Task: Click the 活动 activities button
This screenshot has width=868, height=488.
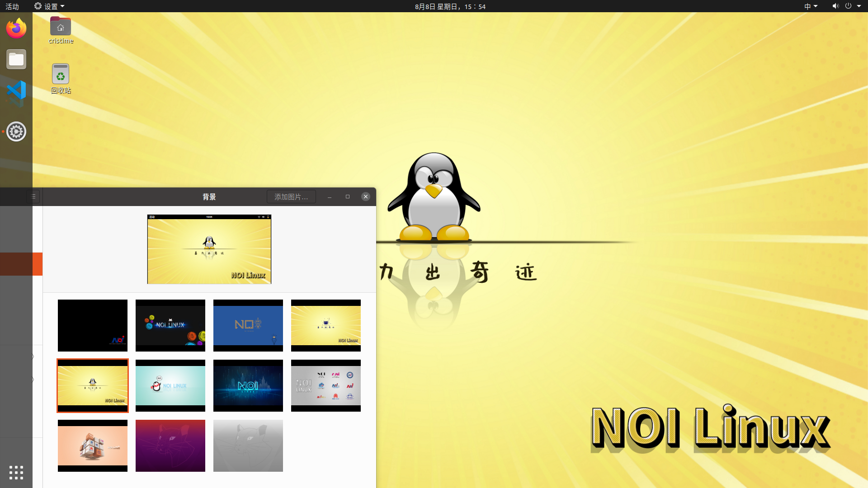Action: pos(12,6)
